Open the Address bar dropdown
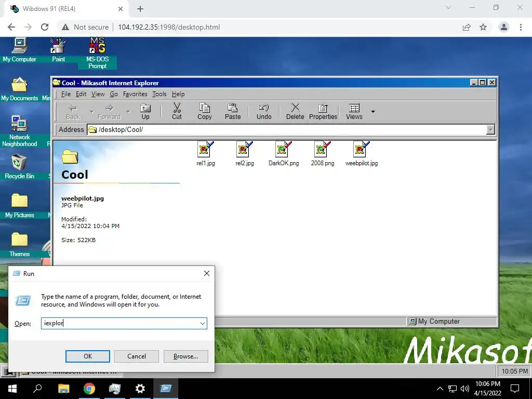The width and height of the screenshot is (532, 399). 490,129
